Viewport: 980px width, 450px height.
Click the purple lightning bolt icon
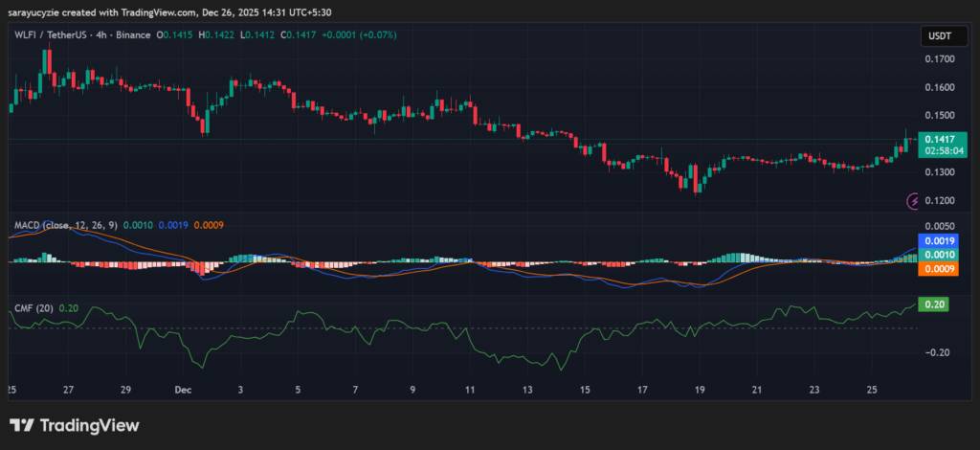pyautogui.click(x=914, y=201)
